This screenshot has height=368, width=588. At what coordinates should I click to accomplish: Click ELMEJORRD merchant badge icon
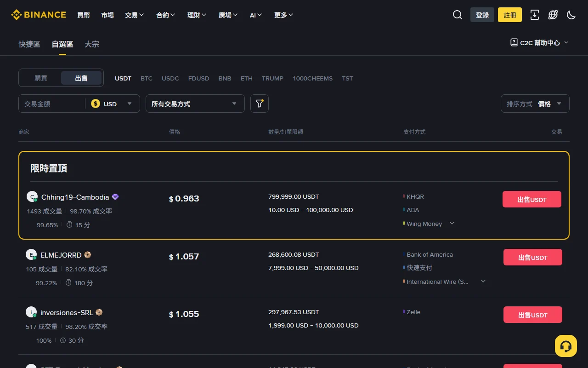(x=88, y=255)
